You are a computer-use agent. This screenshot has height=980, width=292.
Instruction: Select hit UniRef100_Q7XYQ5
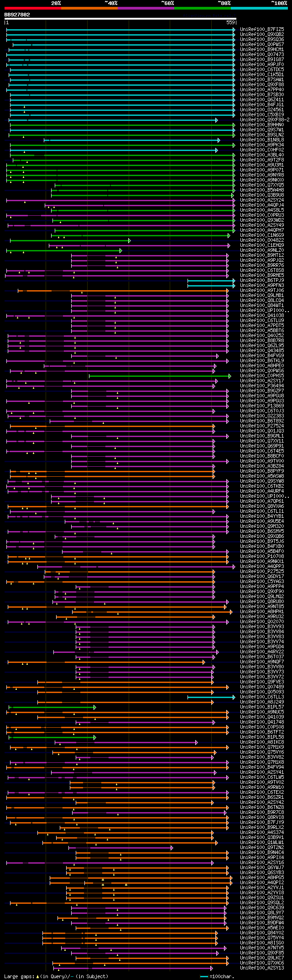click(x=262, y=185)
